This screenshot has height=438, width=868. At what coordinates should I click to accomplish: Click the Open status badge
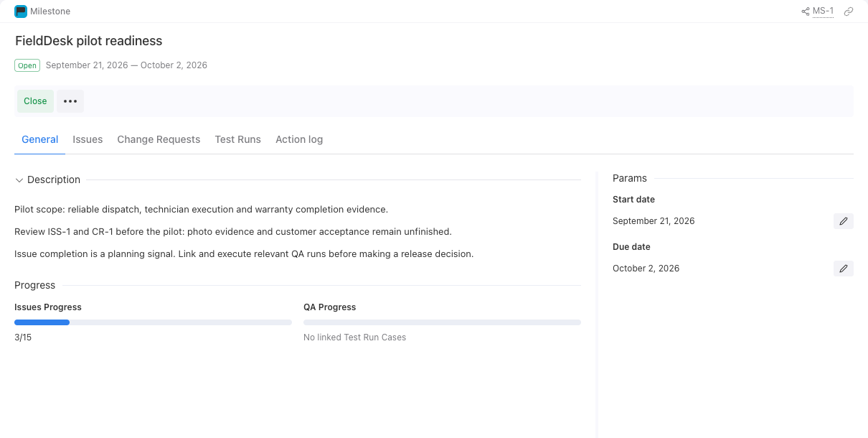27,65
